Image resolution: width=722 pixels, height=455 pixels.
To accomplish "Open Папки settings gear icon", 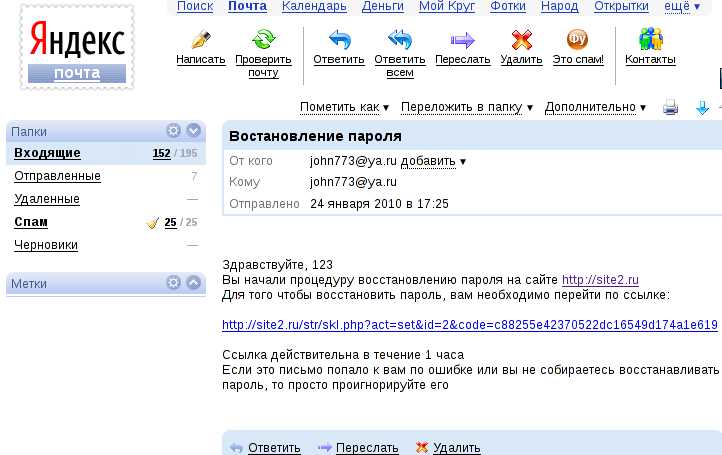I will pos(173,131).
